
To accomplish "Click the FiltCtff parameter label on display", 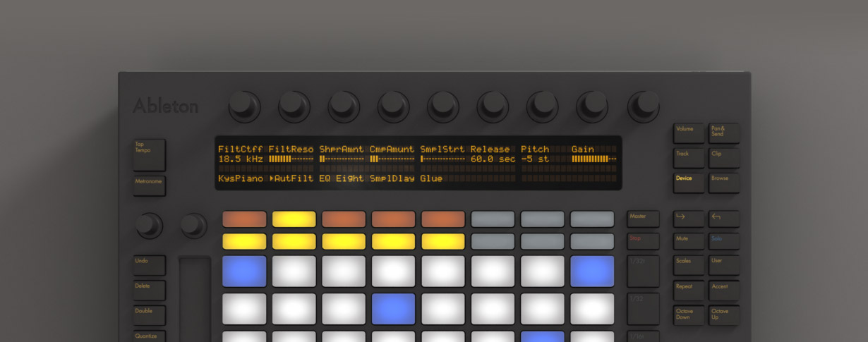I will (241, 149).
